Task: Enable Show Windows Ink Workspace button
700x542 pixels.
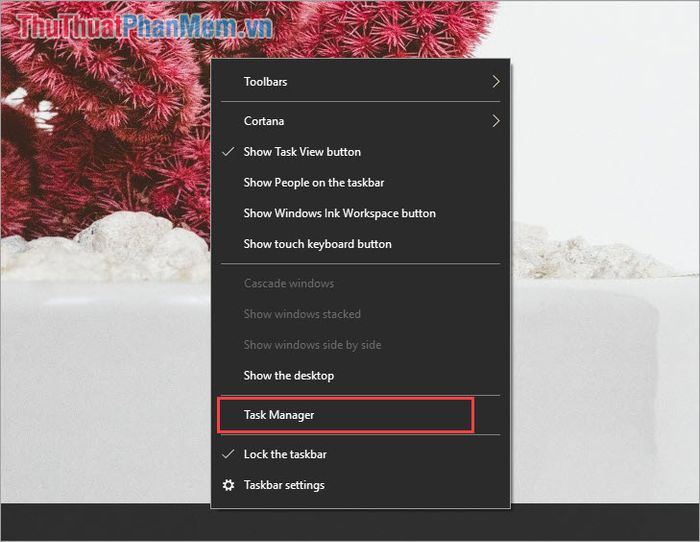Action: click(360, 213)
